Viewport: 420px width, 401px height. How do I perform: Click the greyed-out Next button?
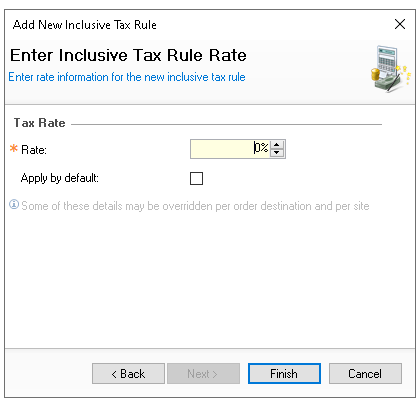(203, 374)
